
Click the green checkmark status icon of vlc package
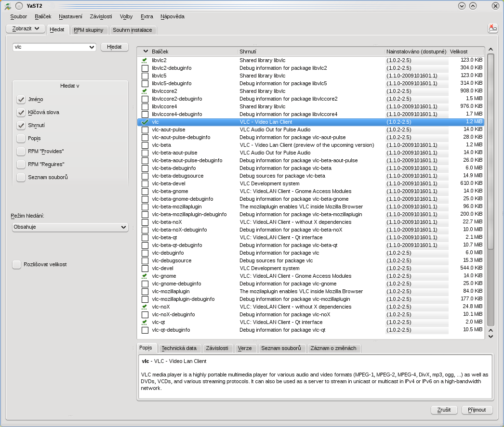(x=145, y=122)
